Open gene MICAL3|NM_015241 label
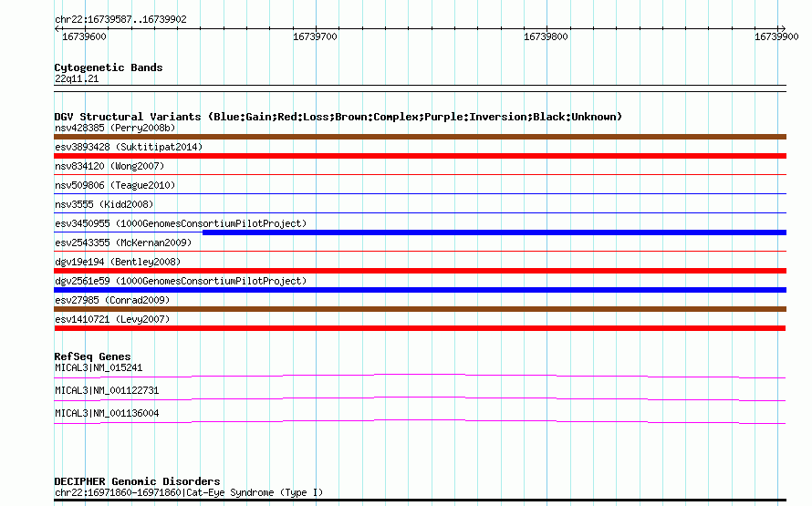The height and width of the screenshot is (506, 812). point(99,367)
